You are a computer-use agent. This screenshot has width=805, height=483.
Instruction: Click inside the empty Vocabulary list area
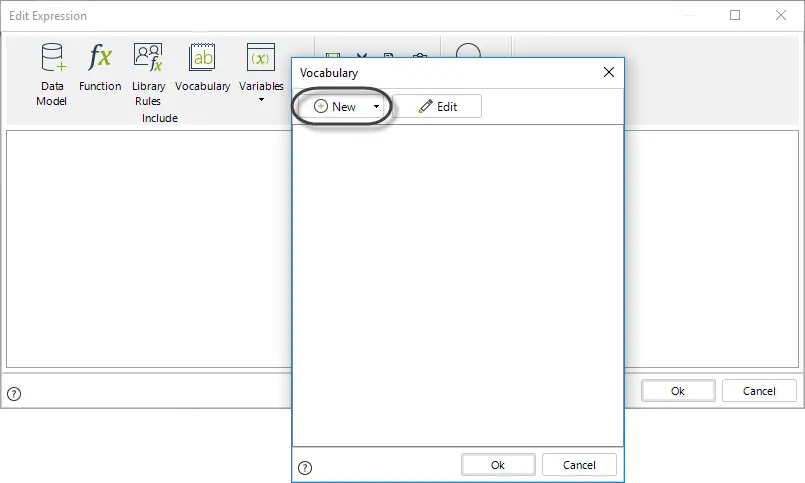point(458,285)
